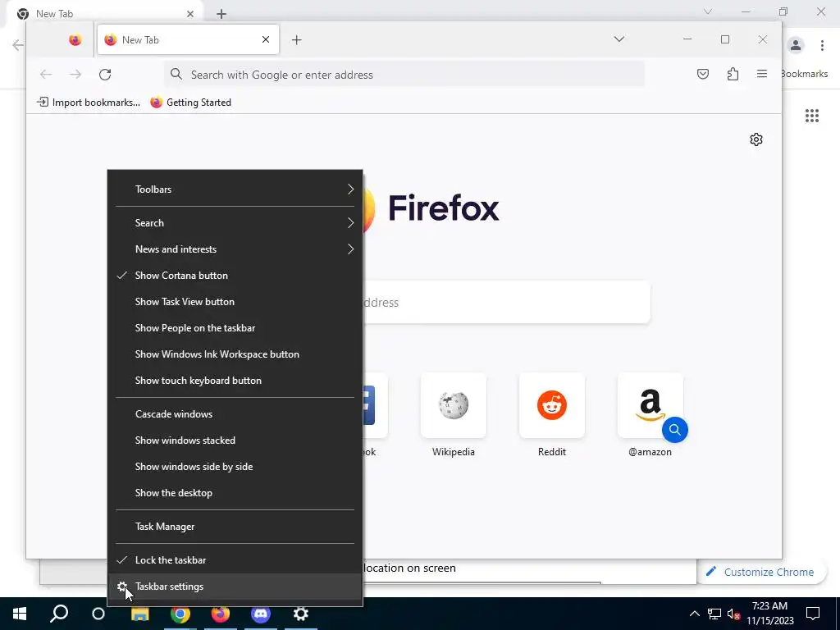Enable Show Task View button
Viewport: 840px width, 630px height.
click(x=235, y=302)
